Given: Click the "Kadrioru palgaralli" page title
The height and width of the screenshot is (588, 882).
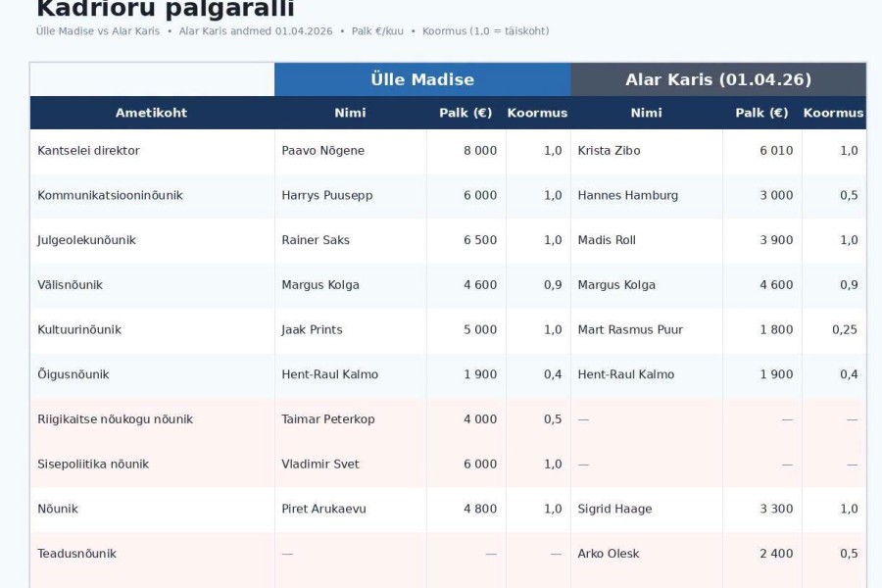Looking at the screenshot, I should tap(166, 8).
